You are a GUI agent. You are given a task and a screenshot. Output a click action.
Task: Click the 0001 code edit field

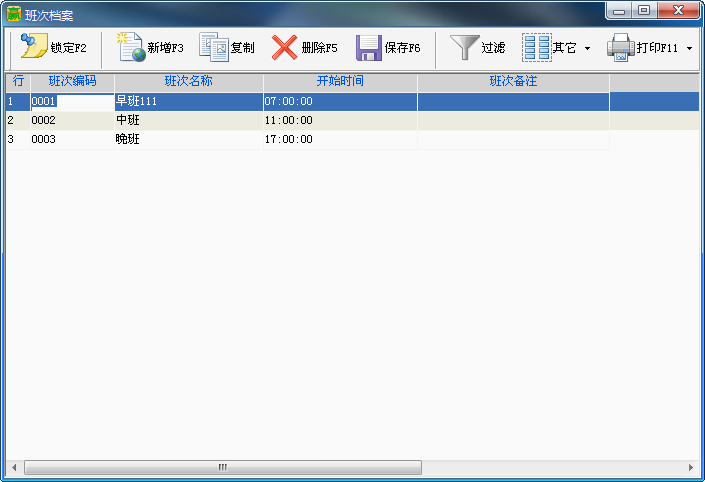pyautogui.click(x=72, y=101)
